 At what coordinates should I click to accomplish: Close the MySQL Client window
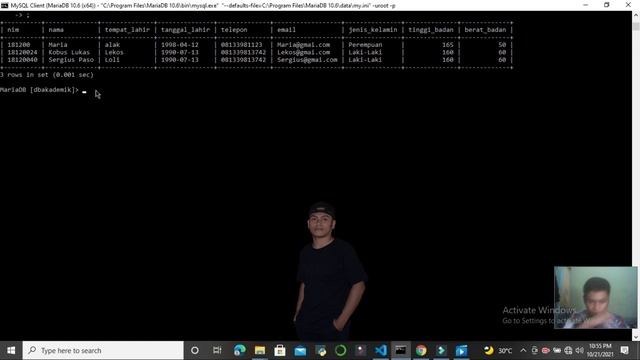click(628, 5)
